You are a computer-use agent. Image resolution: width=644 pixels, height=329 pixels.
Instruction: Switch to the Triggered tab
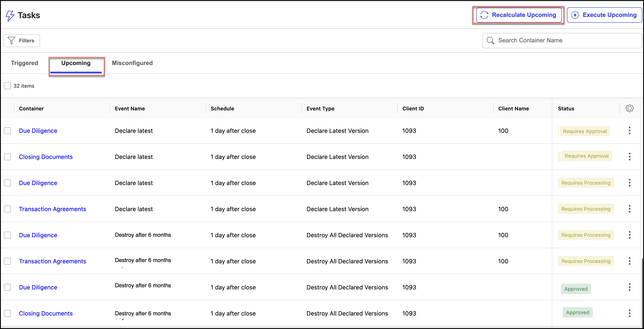(25, 63)
